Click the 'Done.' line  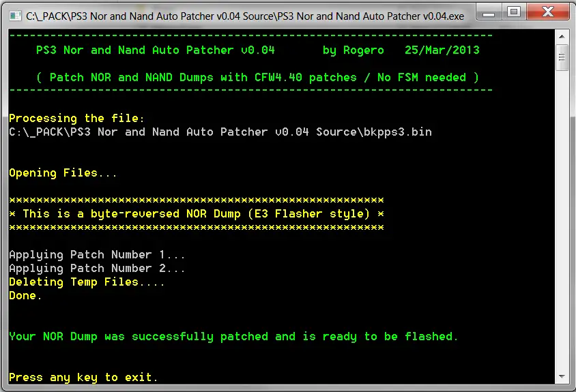tap(25, 295)
